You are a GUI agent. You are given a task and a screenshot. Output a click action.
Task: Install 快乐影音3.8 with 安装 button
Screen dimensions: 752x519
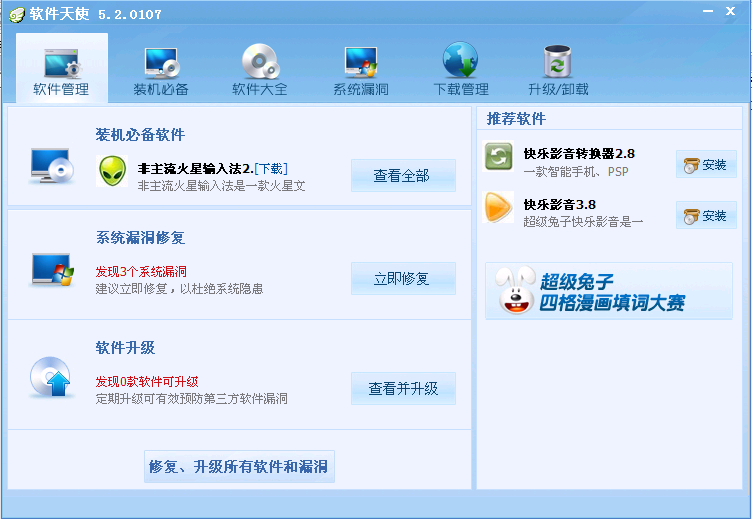pos(706,215)
